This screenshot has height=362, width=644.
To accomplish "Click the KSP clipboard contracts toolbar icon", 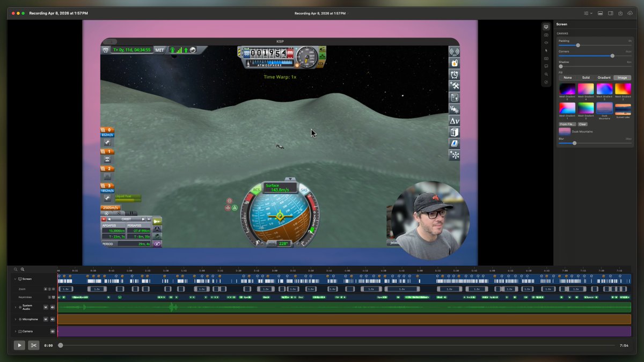I will click(x=455, y=98).
